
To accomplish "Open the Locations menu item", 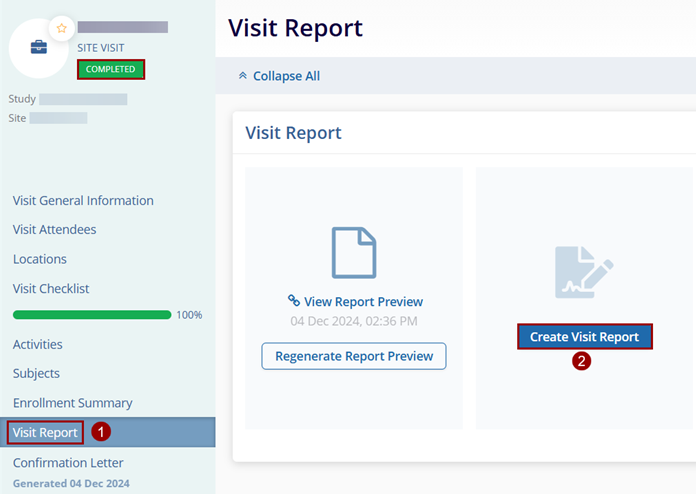I will (x=40, y=259).
